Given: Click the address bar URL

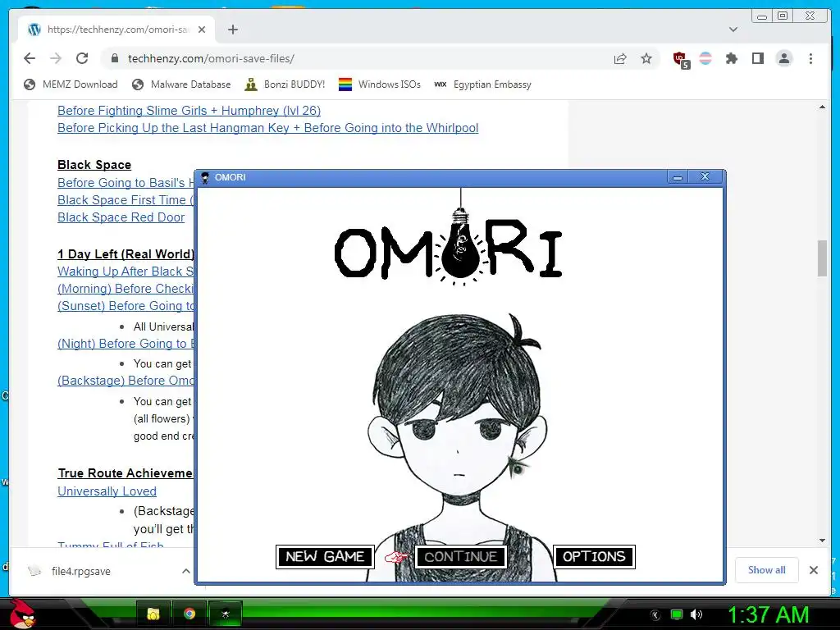Looking at the screenshot, I should click(x=211, y=58).
